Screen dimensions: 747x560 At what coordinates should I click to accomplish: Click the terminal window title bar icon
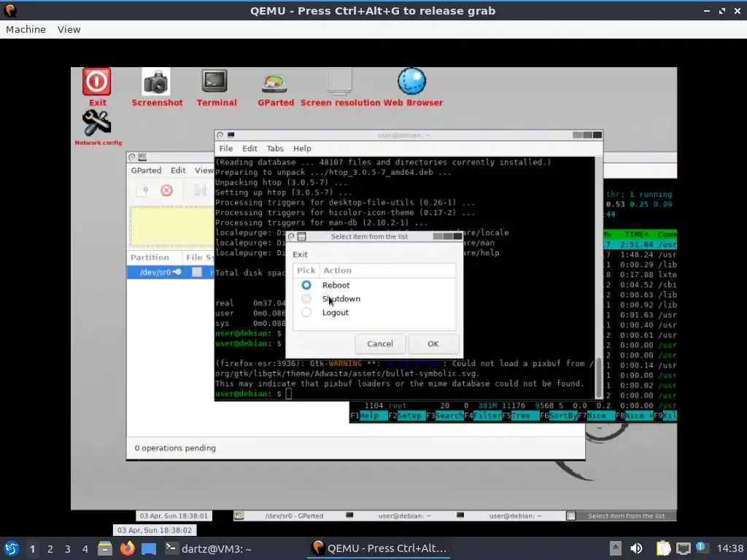[x=231, y=135]
